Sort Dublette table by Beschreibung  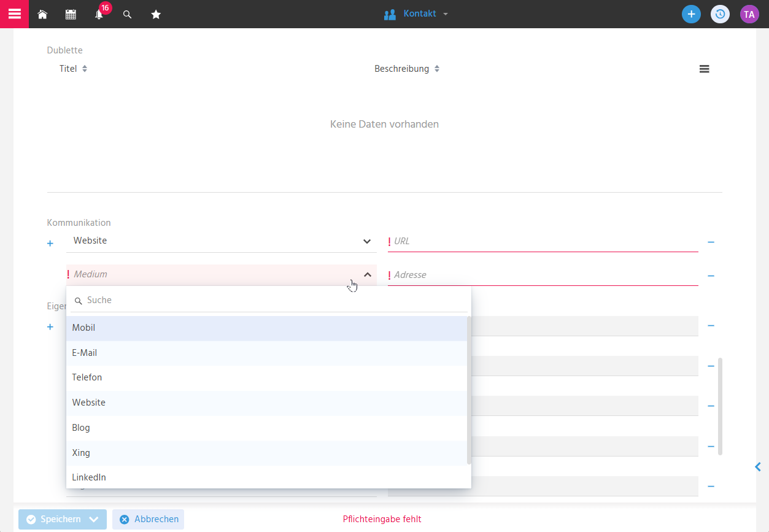437,69
